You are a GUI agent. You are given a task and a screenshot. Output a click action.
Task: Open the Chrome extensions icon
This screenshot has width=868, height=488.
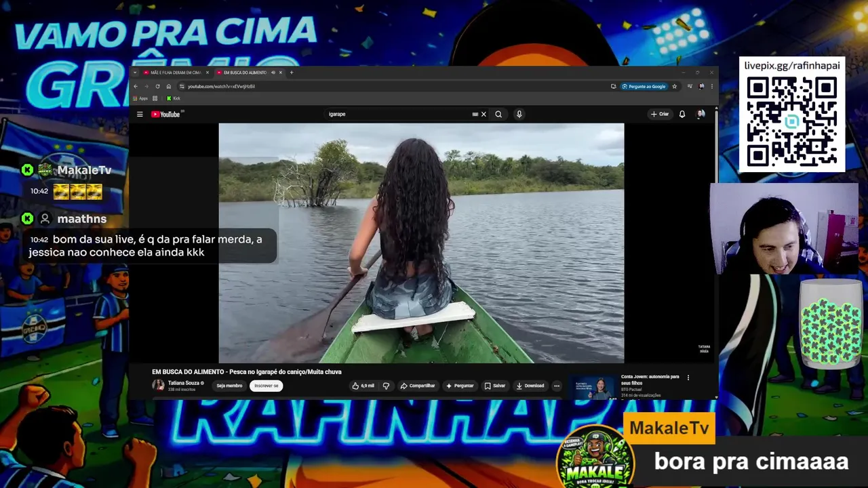pos(690,86)
